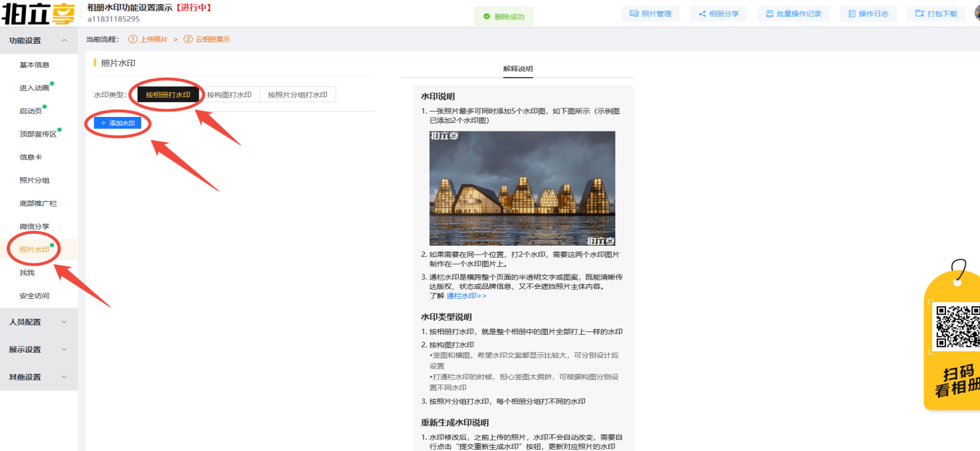Open 相册分享 share option
980x451 pixels.
point(718,14)
